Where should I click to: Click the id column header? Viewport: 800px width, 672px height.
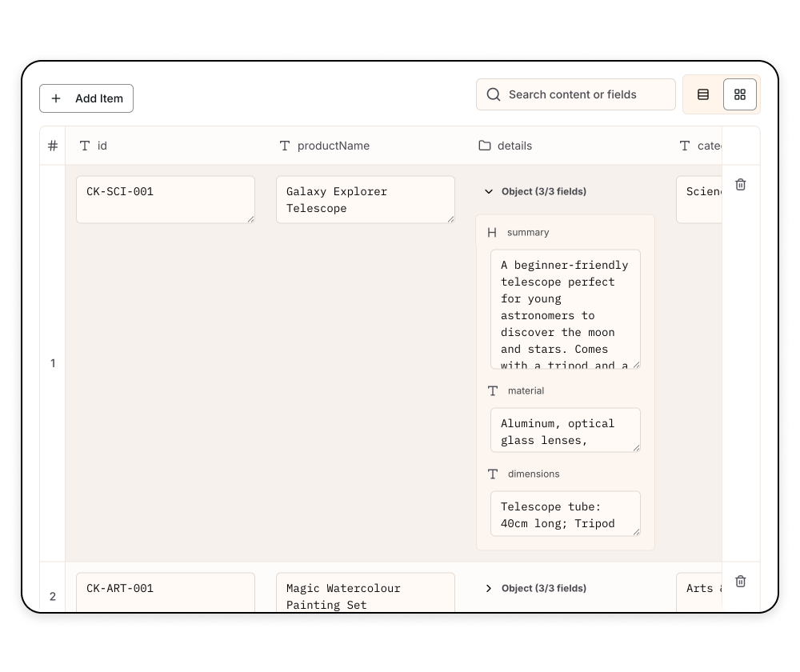click(x=166, y=146)
